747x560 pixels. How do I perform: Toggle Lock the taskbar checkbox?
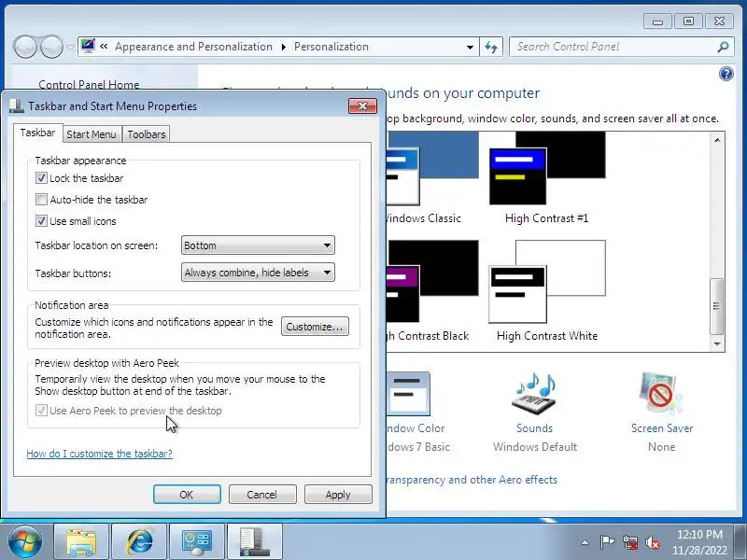41,178
